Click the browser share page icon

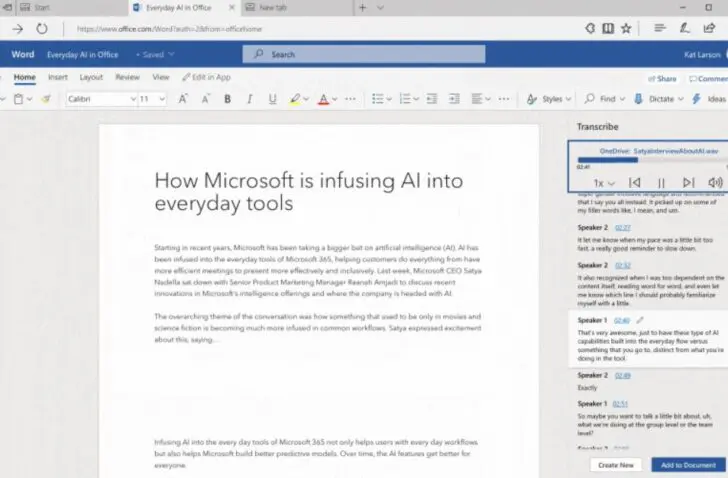coord(709,29)
